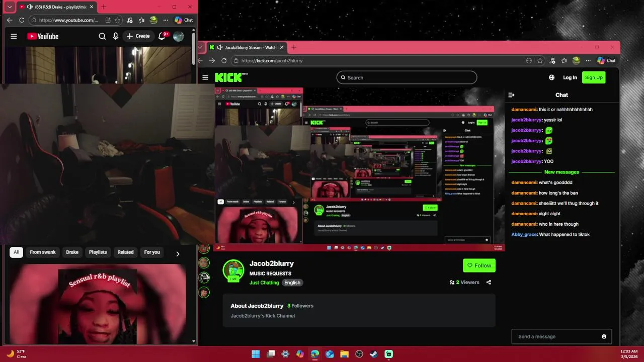644x362 pixels.
Task: Select the For you chip
Action: (x=152, y=252)
